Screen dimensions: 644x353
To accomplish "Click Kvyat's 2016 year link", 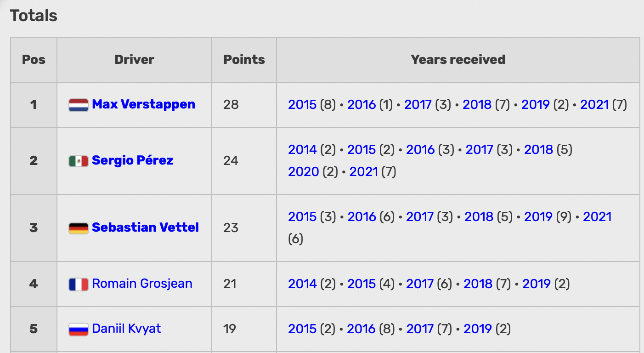I will tap(361, 329).
